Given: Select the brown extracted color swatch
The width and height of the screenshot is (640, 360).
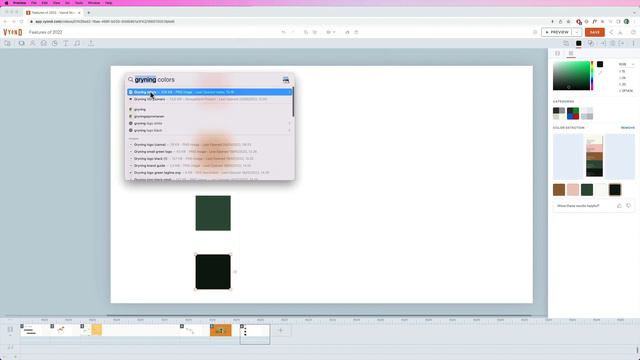Looking at the screenshot, I should (559, 190).
